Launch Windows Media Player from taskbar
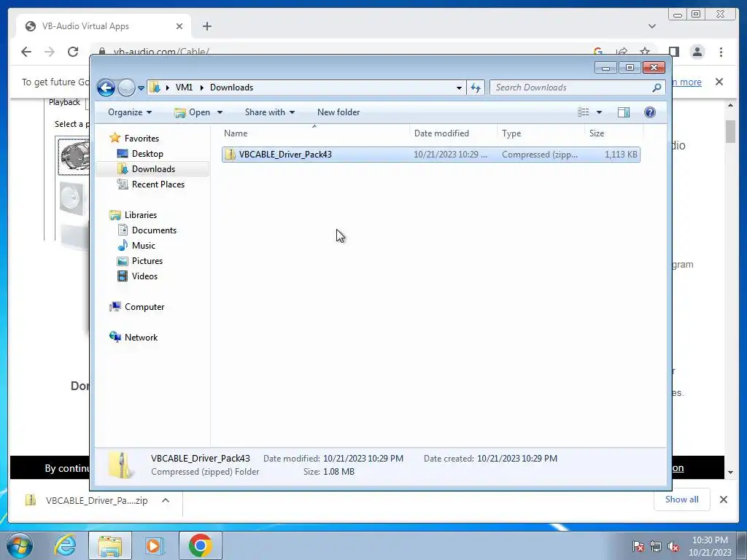747x560 pixels. 155,545
